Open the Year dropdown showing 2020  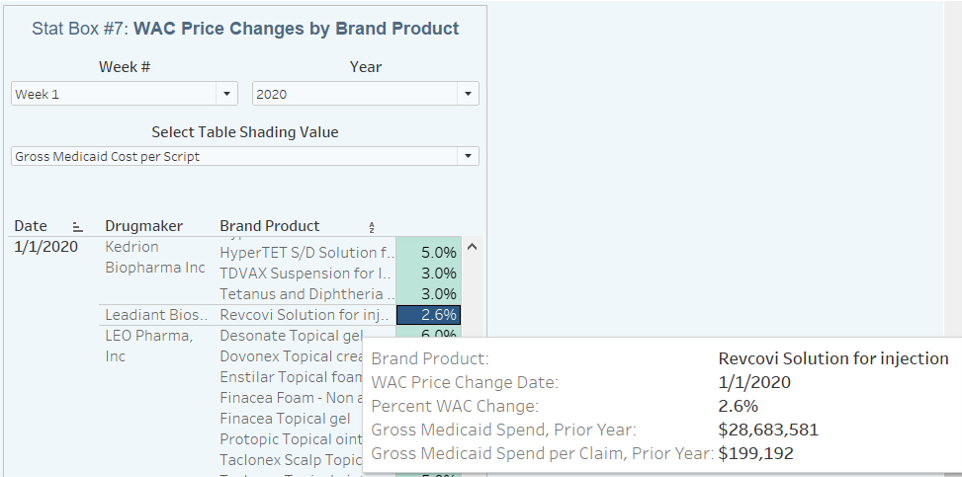(x=467, y=94)
